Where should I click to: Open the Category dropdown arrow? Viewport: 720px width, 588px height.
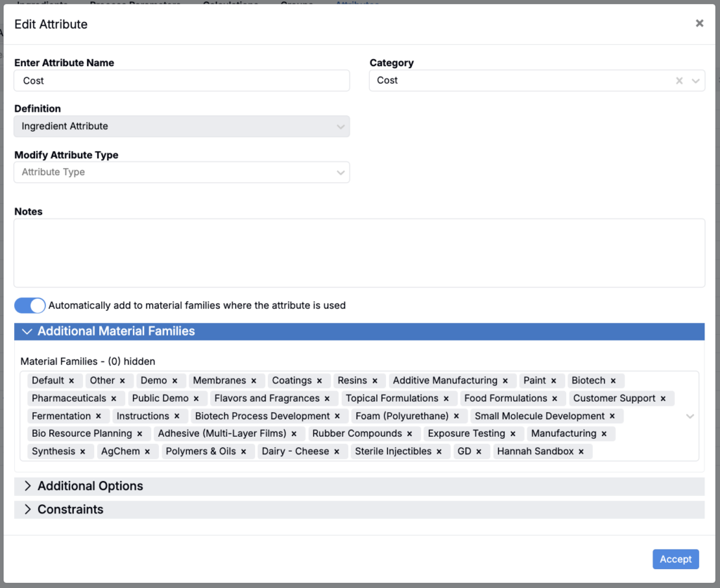695,81
